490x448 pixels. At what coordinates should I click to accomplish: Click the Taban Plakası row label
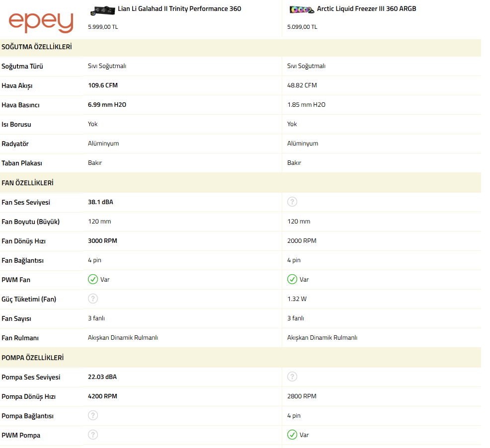pos(21,163)
